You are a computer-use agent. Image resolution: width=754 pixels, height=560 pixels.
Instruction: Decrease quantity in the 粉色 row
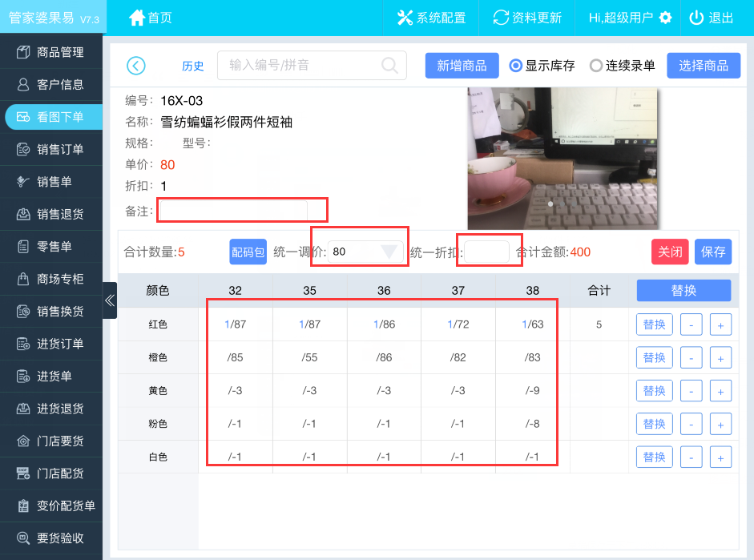[x=692, y=424]
